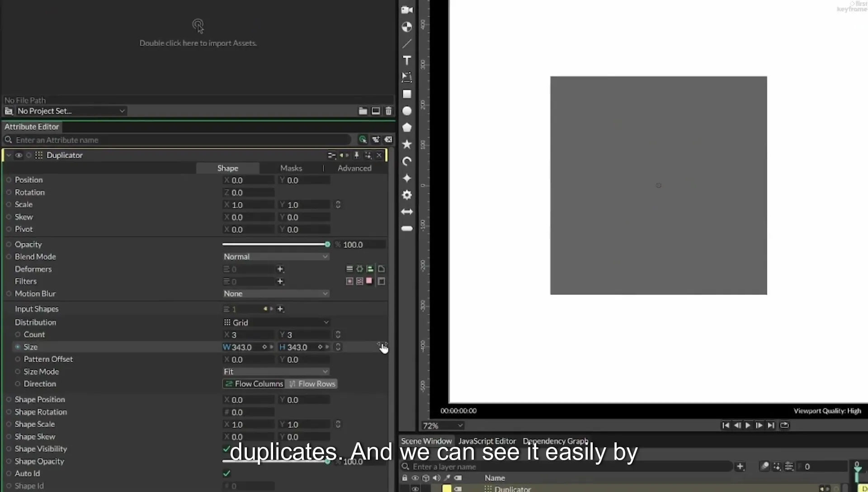Open the Dependency Graph tab
This screenshot has width=868, height=492.
(x=556, y=441)
